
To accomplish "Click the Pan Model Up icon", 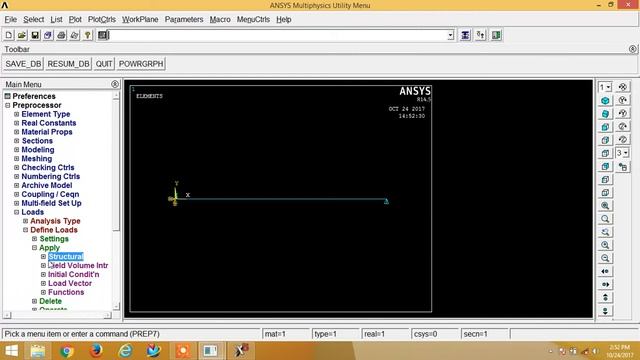I will point(605,298).
